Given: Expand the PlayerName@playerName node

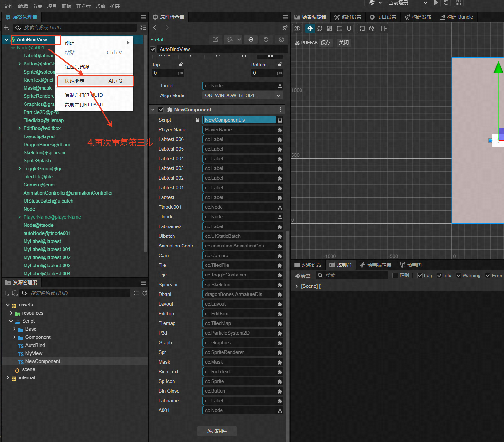Looking at the screenshot, I should (19, 217).
